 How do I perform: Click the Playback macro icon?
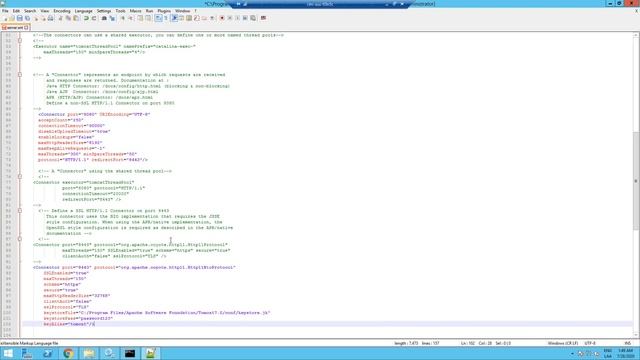coord(237,18)
